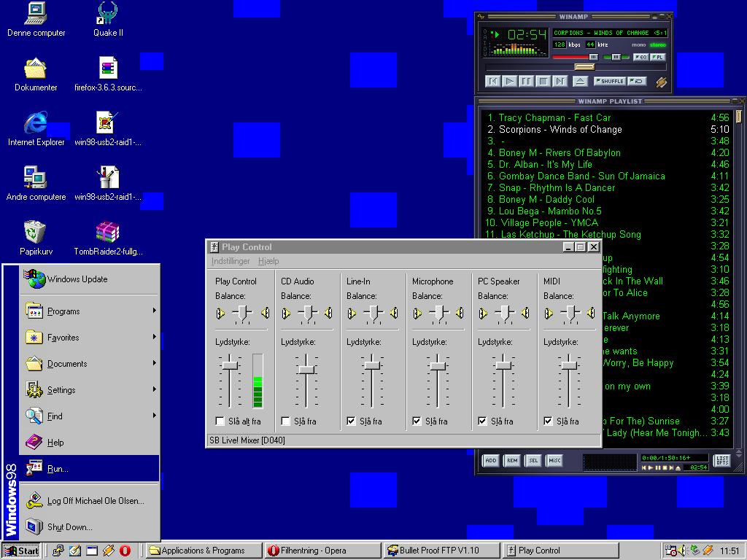Screen dimensions: 747x560
Task: Toggle Winamp playlist PL window
Action: tap(657, 57)
